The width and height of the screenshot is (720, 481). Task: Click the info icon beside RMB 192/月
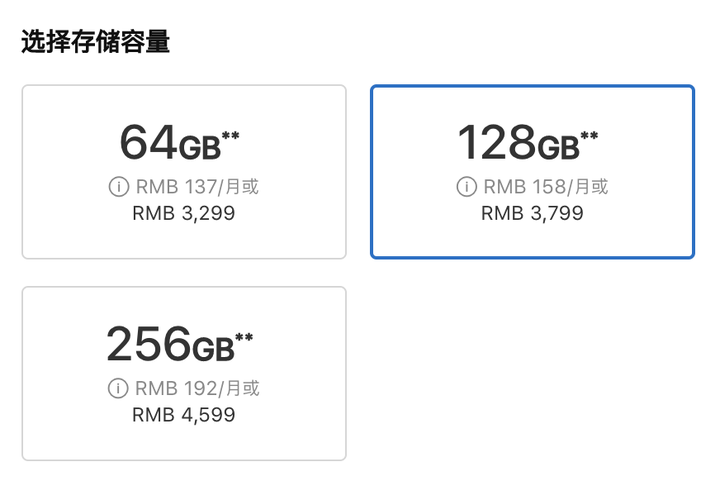(116, 389)
